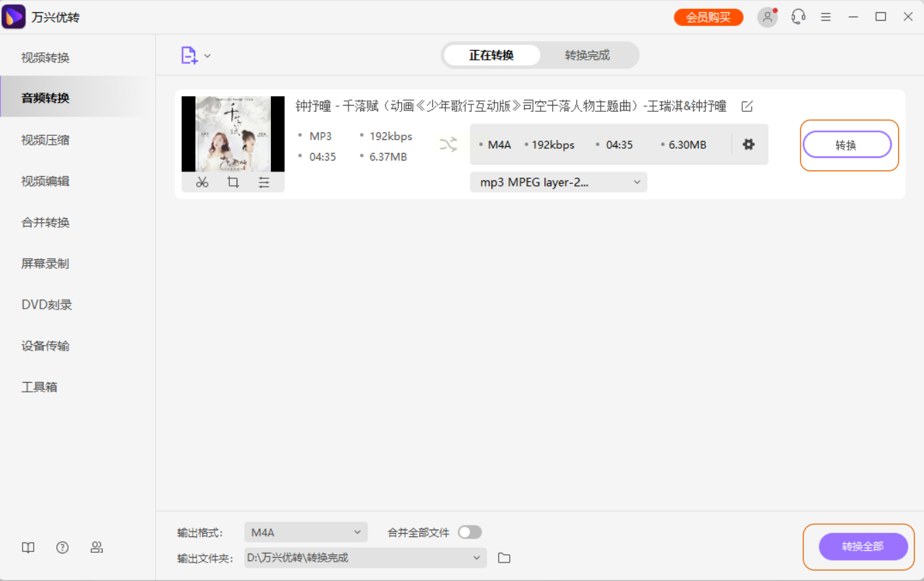Click the song cover thumbnail
This screenshot has width=924, height=581.
233,134
